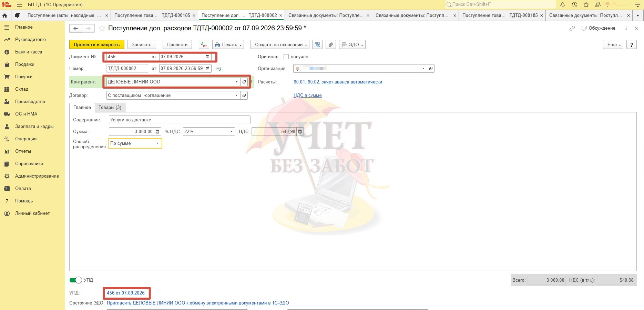
Task: Open Покупки section in sidebar
Action: pyautogui.click(x=24, y=77)
